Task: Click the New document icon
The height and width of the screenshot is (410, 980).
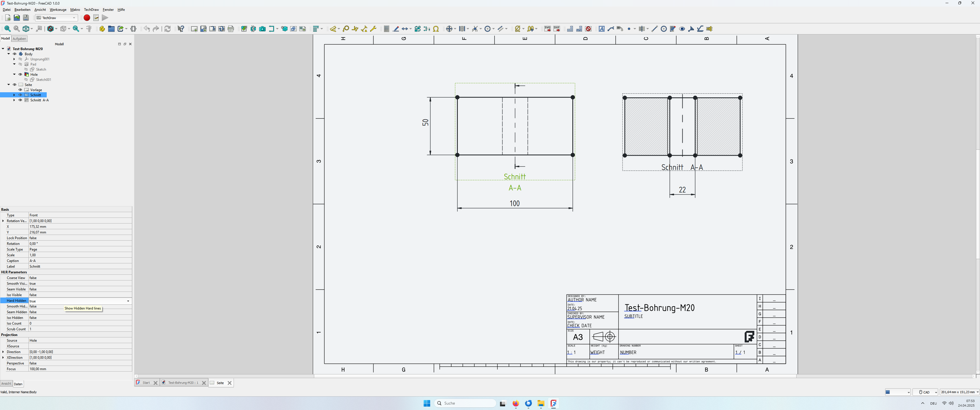Action: 8,18
